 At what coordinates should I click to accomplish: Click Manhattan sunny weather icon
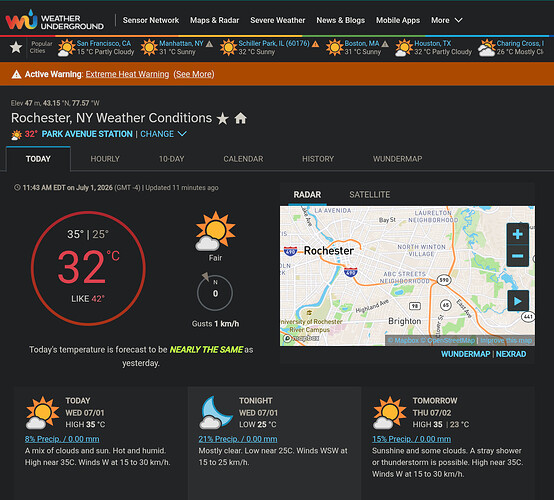pyautogui.click(x=149, y=48)
